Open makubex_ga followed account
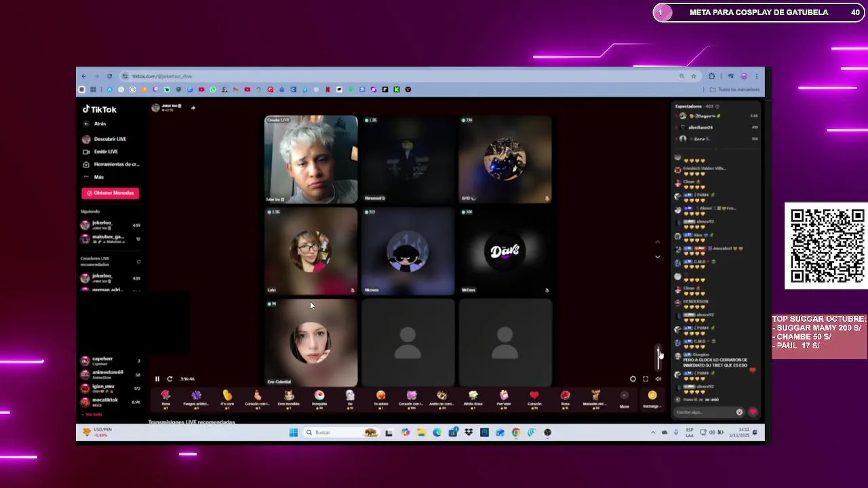 (x=111, y=239)
